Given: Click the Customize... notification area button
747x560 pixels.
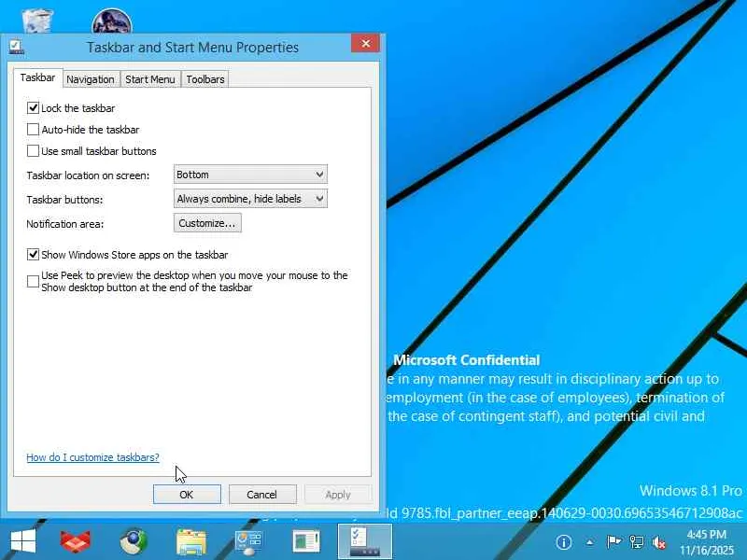Looking at the screenshot, I should tap(207, 223).
